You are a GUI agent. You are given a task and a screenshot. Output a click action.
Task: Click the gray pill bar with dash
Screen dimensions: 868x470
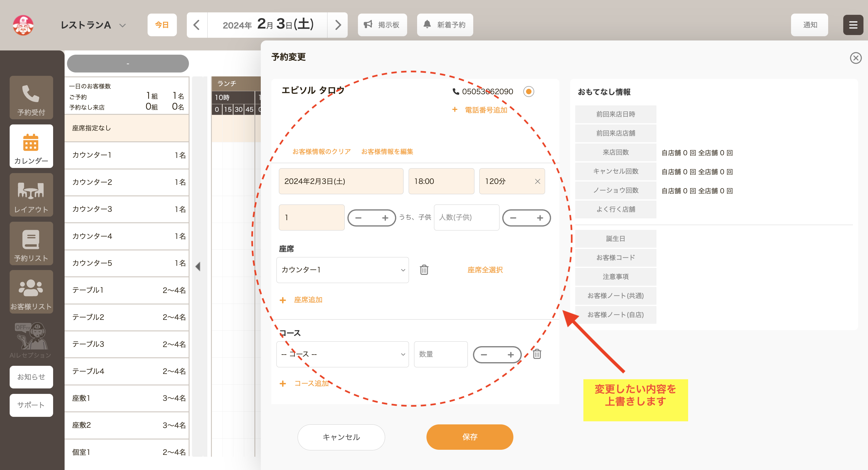tap(128, 63)
